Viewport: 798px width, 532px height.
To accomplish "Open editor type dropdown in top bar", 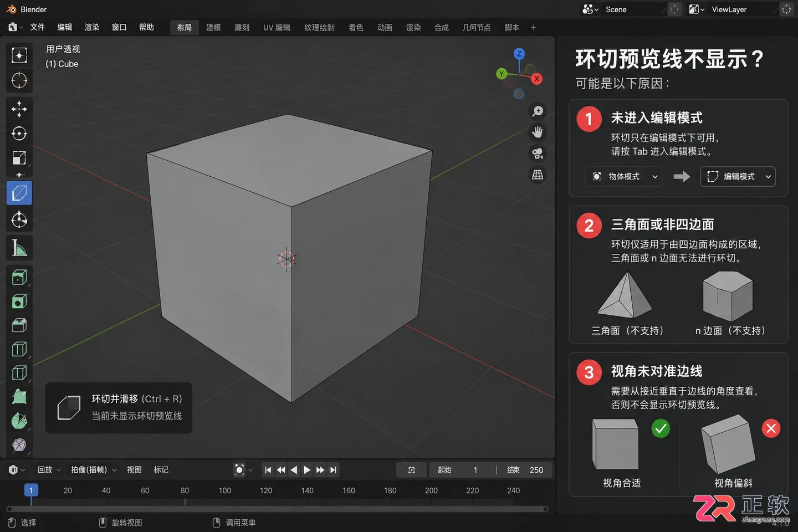I will click(16, 27).
